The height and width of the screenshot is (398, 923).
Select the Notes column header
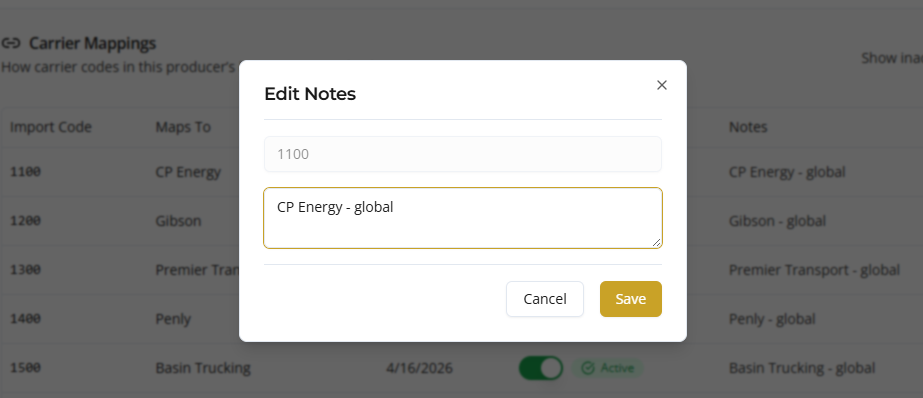pos(748,127)
